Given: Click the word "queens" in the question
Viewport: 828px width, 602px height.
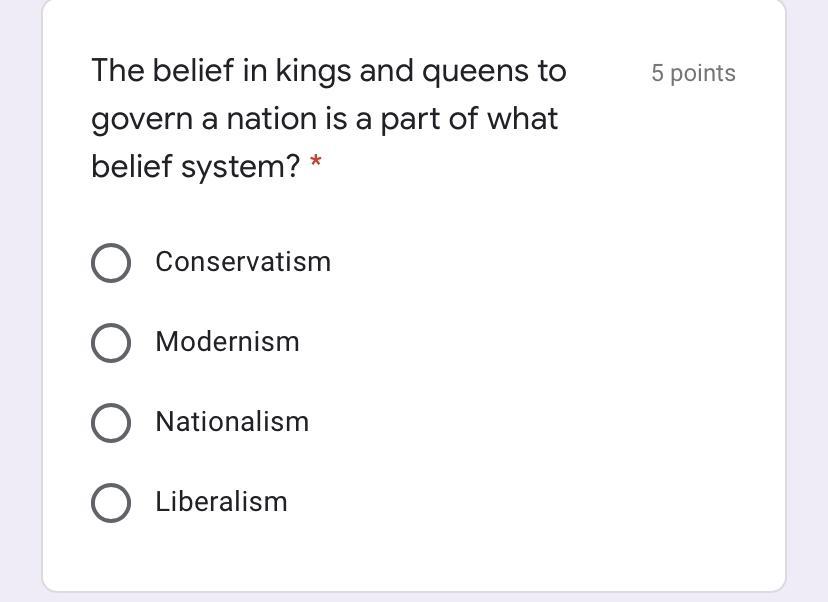Looking at the screenshot, I should [475, 72].
